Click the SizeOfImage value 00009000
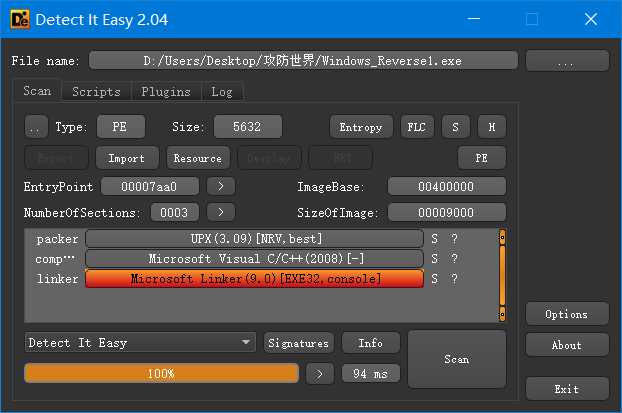Viewport: 622px width, 413px height. (x=446, y=213)
